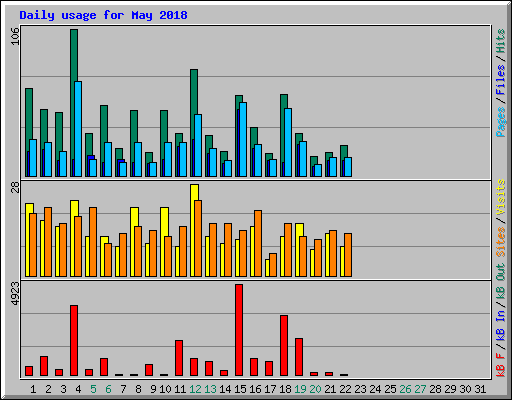Click day label 25 on the x-axis

[390, 389]
